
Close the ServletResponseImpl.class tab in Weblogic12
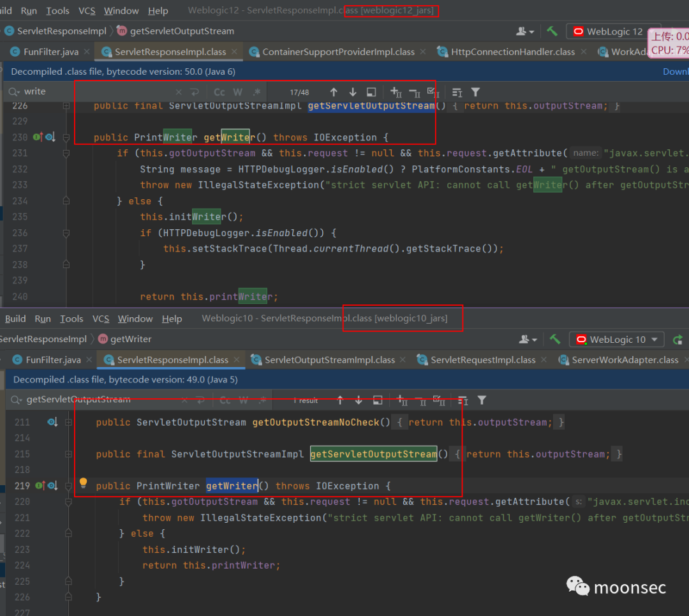[x=234, y=52]
